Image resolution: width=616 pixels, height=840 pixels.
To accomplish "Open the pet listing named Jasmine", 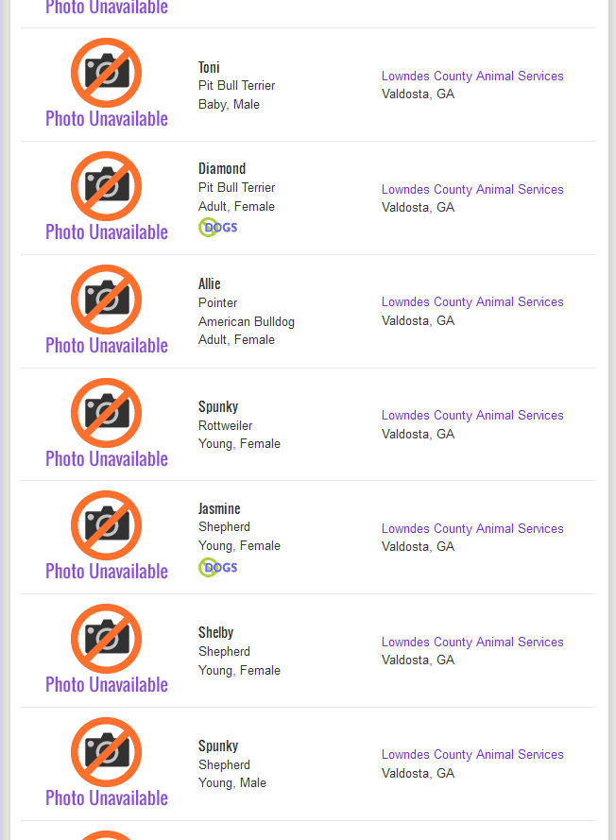I will click(x=219, y=508).
